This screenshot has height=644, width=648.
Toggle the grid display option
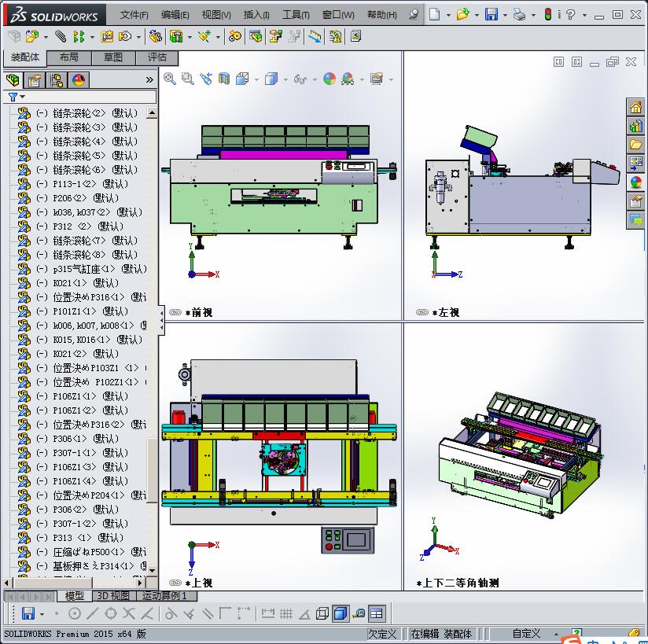[286, 613]
